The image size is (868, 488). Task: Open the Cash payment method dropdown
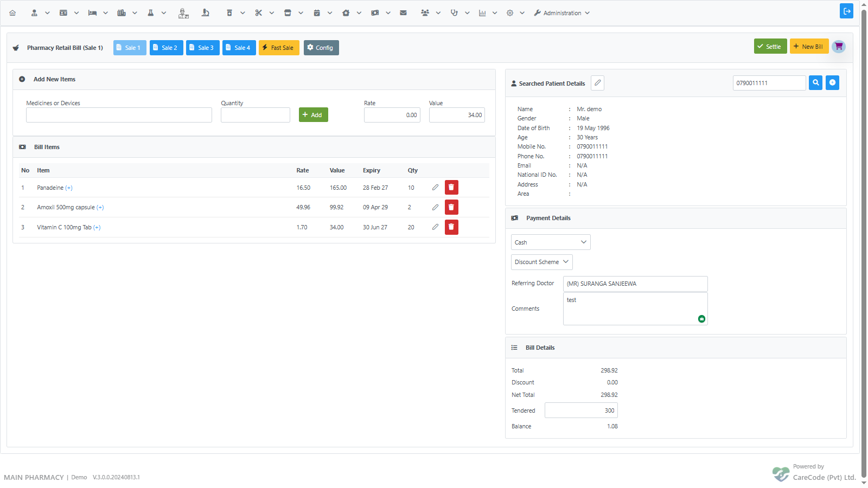551,242
